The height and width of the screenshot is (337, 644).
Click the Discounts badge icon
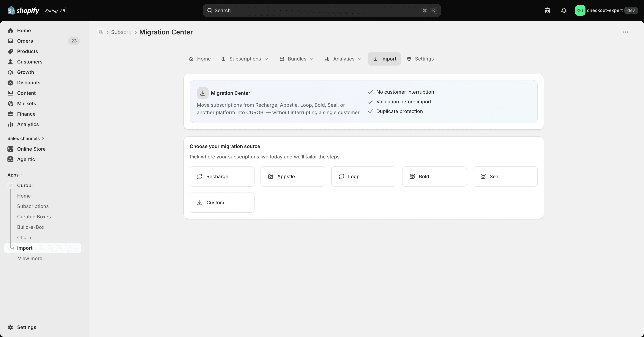pyautogui.click(x=10, y=83)
